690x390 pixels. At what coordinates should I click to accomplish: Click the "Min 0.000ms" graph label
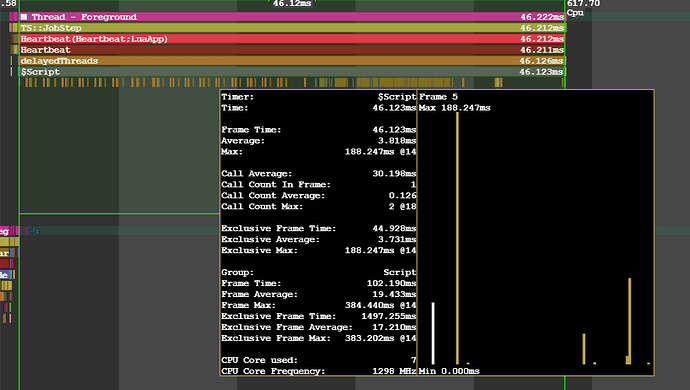click(449, 372)
